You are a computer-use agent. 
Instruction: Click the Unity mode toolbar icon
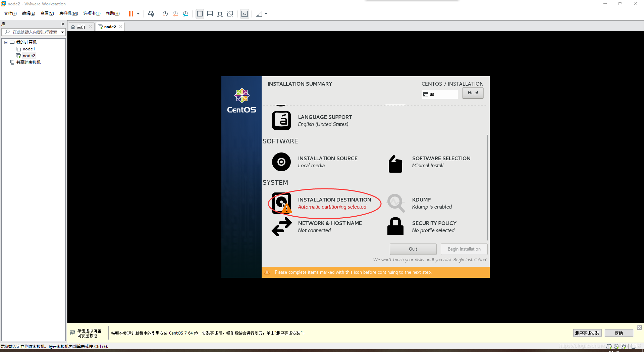tap(230, 14)
